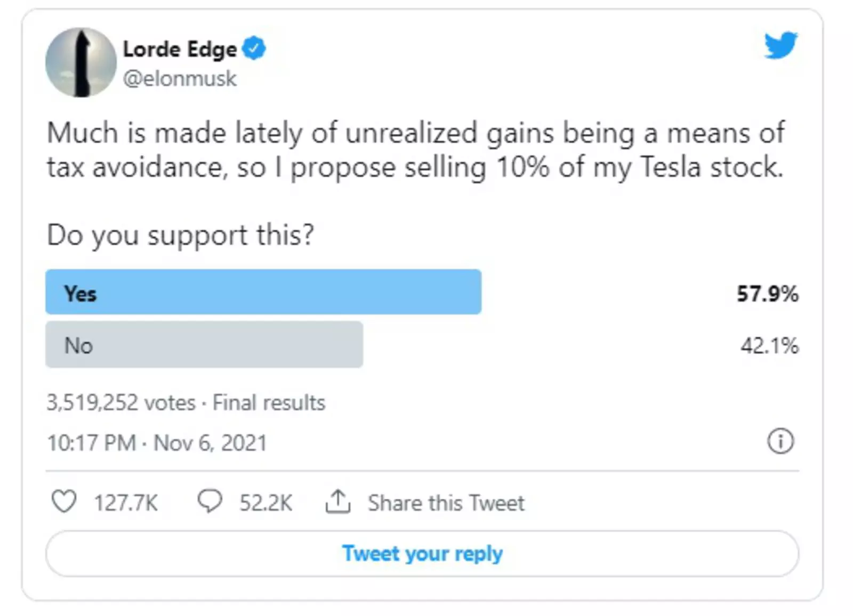
Task: Click the 3,519,252 votes count
Action: (121, 403)
